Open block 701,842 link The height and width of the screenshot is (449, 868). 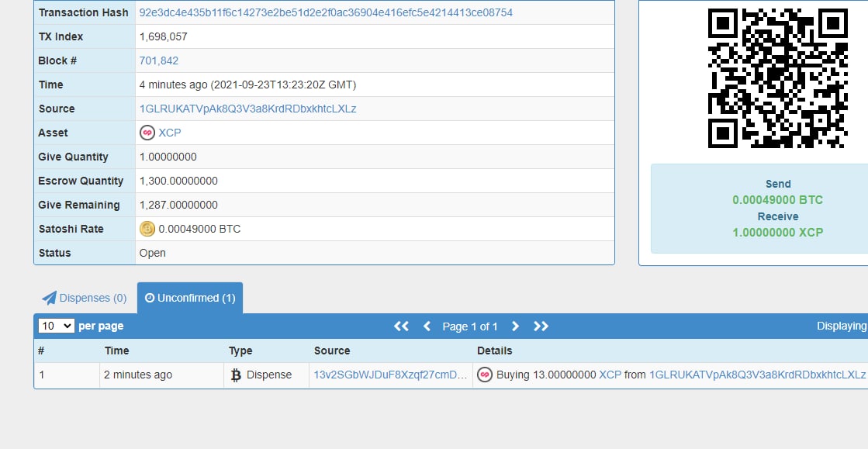[x=159, y=60]
